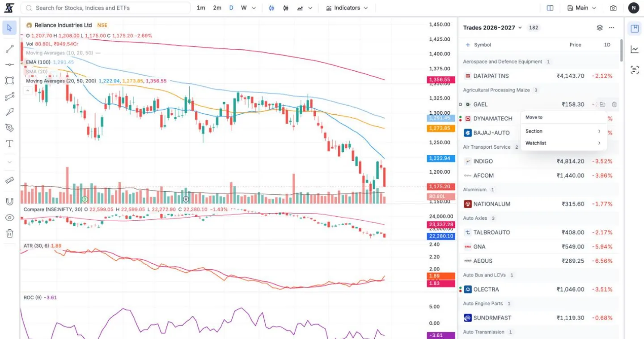
Task: Click the watchlist vertical scrollbar
Action: 621,50
